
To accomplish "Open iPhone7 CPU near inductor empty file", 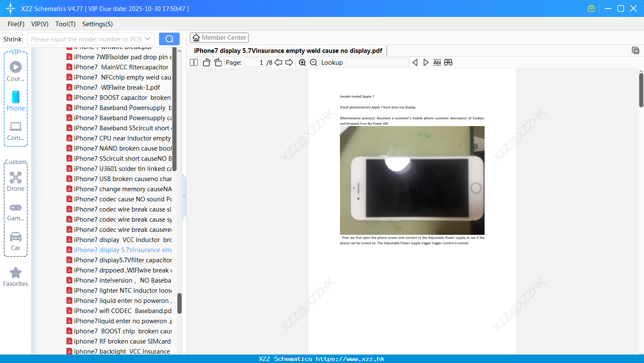I will pyautogui.click(x=119, y=138).
